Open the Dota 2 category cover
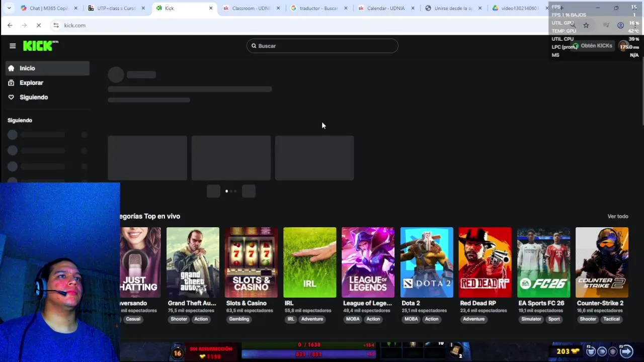644x362 pixels. 427,262
